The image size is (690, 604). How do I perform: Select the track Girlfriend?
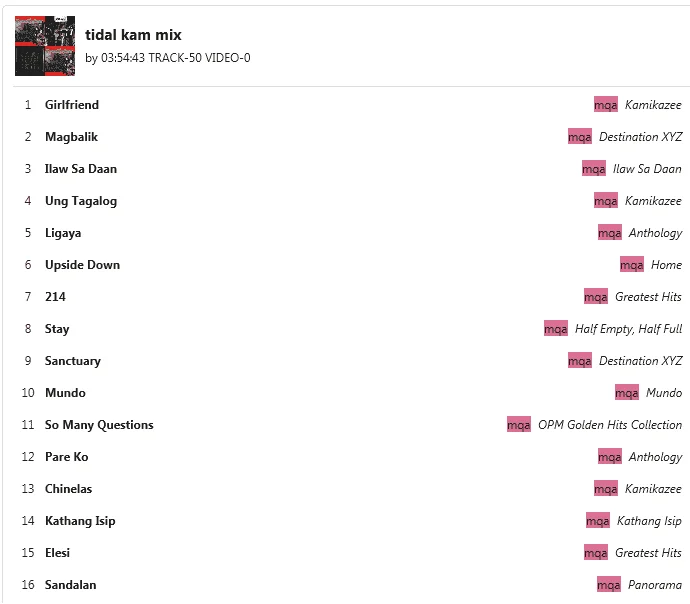tap(72, 105)
